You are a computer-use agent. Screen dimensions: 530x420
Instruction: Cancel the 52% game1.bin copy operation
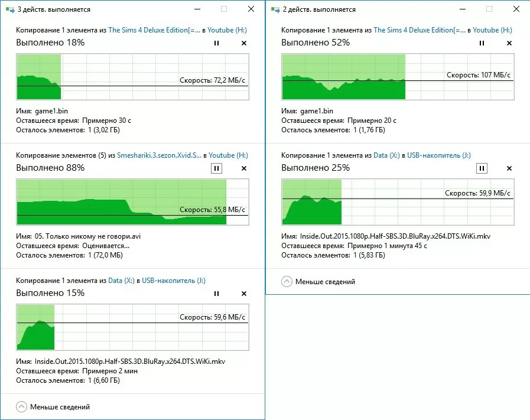click(x=509, y=43)
